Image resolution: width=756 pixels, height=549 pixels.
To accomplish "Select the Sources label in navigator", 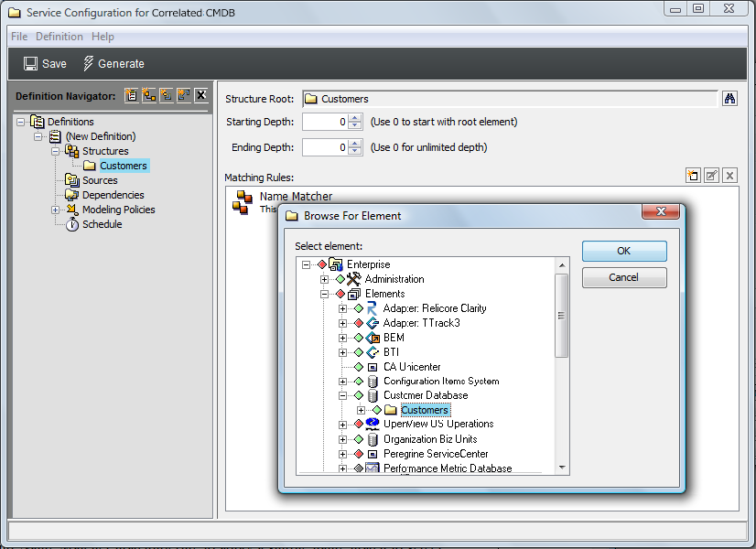I will [x=100, y=180].
